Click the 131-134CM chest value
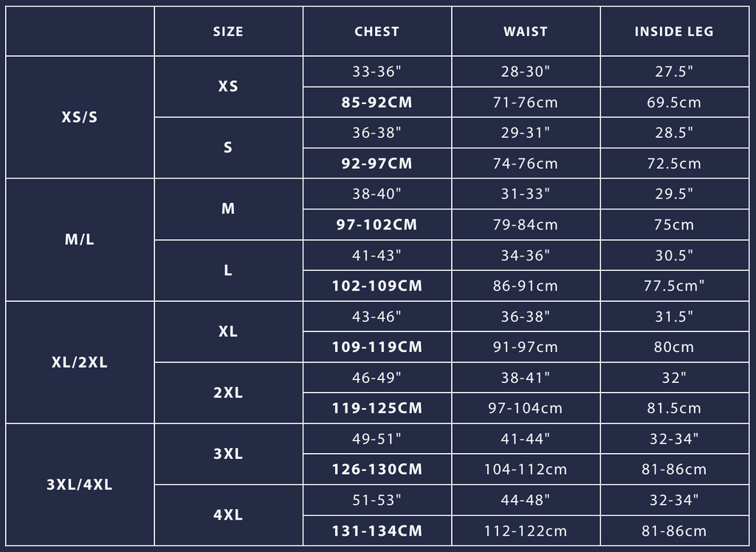The height and width of the screenshot is (552, 756). 377,531
